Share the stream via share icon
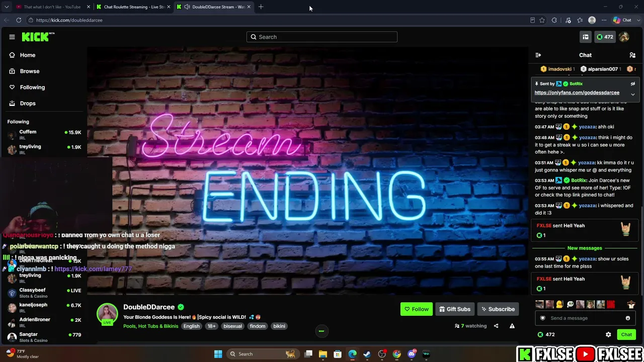The width and height of the screenshot is (644, 362). coord(496,326)
